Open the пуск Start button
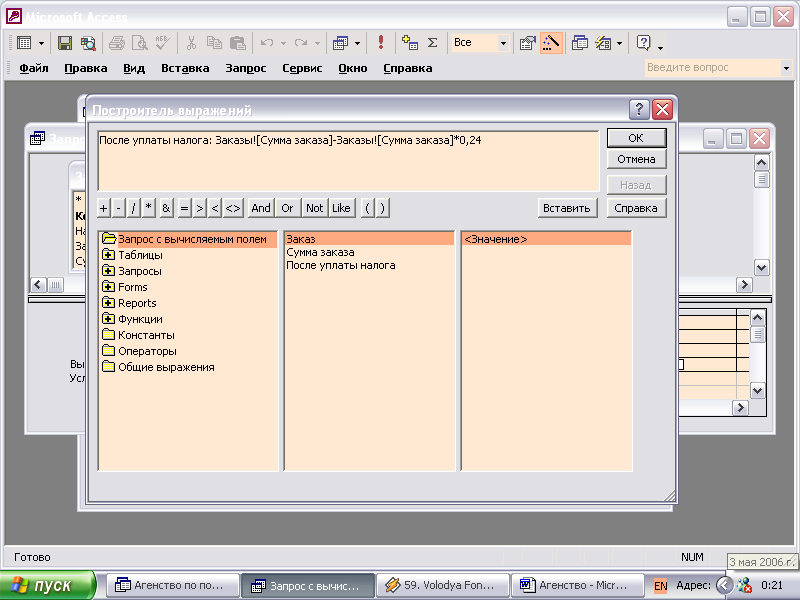 pyautogui.click(x=47, y=585)
